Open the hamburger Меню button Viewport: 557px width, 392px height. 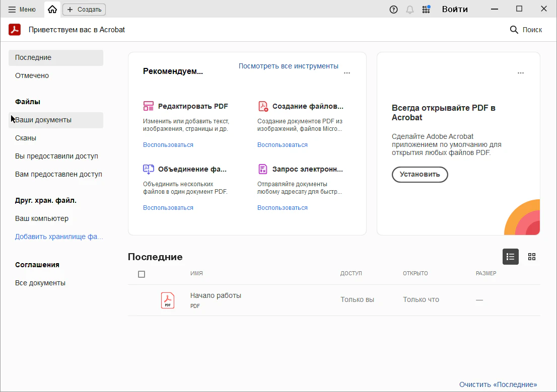click(x=22, y=10)
